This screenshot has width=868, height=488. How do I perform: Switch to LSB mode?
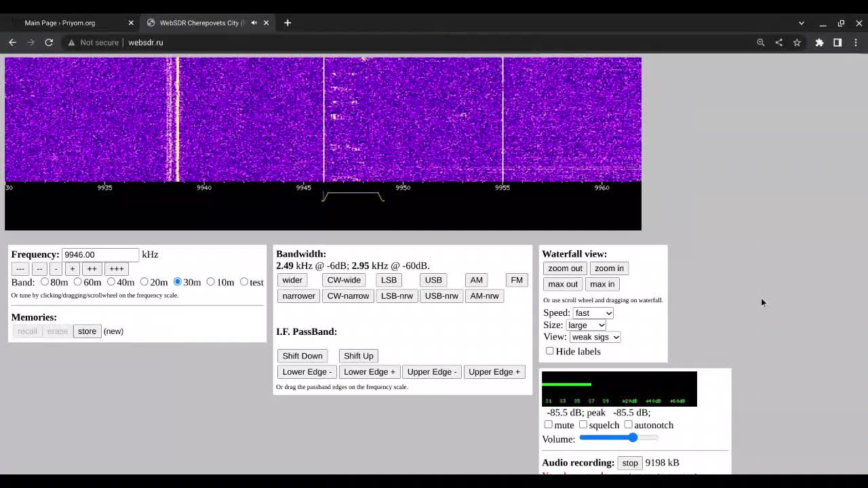389,280
